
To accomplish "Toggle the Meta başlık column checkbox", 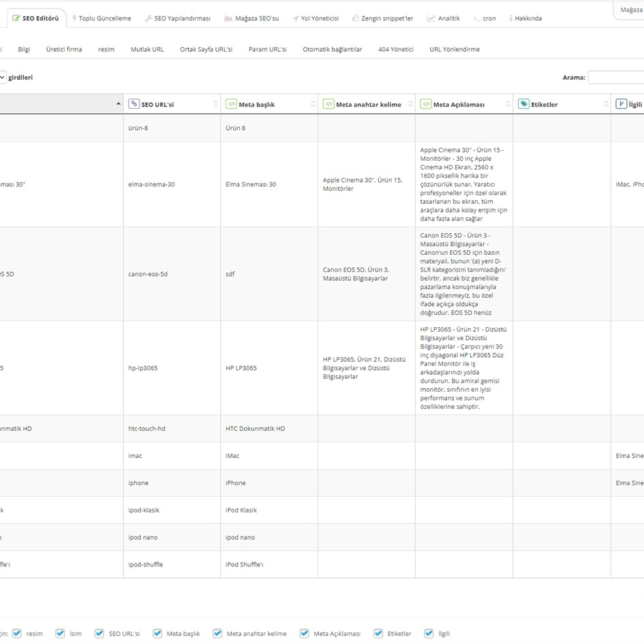I will point(157,633).
